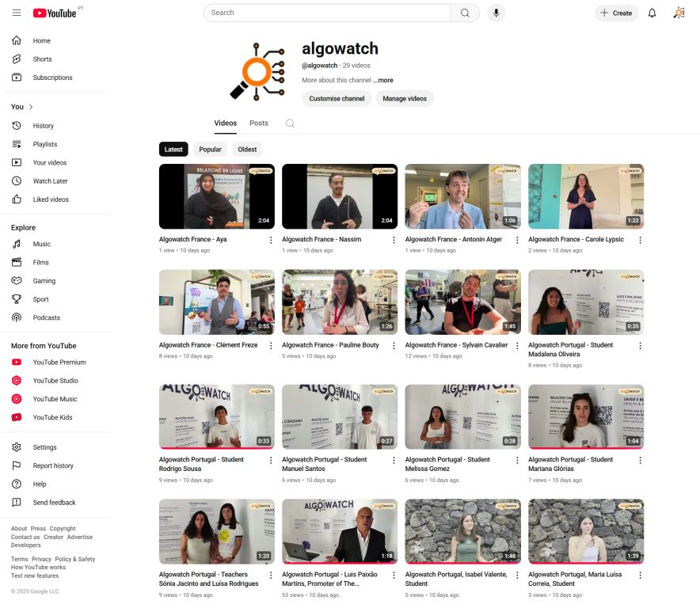Click the hamburger guide menu icon
Screen dimensions: 700x608
(17, 13)
